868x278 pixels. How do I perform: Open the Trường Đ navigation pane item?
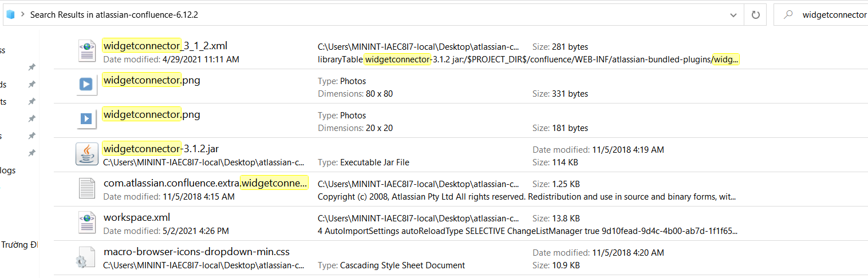pyautogui.click(x=19, y=245)
